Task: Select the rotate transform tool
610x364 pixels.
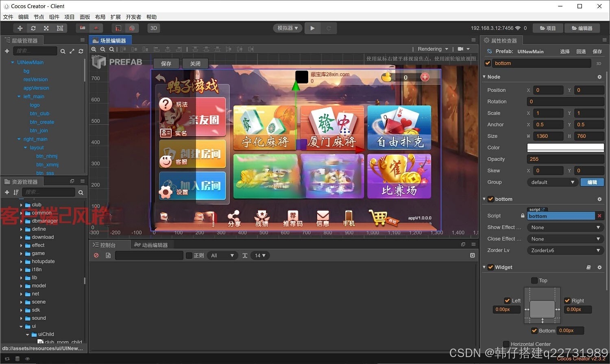Action: tap(33, 28)
